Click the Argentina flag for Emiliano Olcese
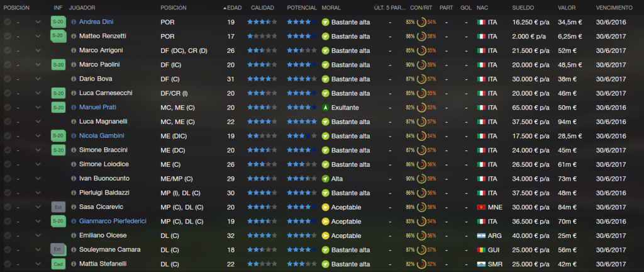 [481, 236]
